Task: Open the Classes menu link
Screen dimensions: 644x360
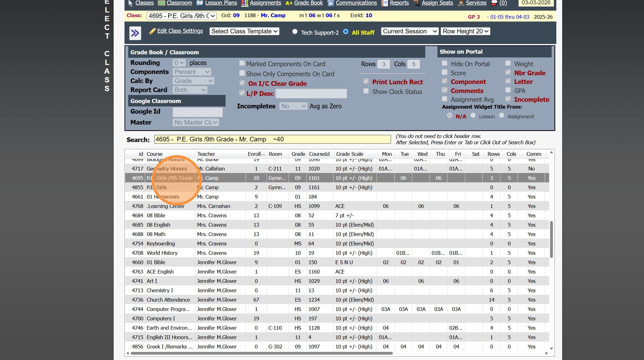Action: point(144,3)
